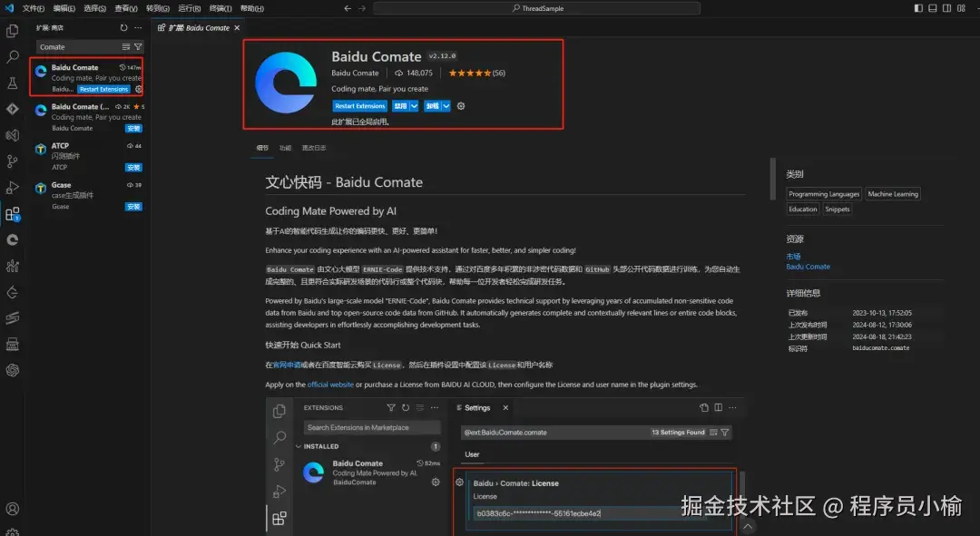Open the 终端(T) menu
The image size is (980, 536).
click(x=220, y=8)
